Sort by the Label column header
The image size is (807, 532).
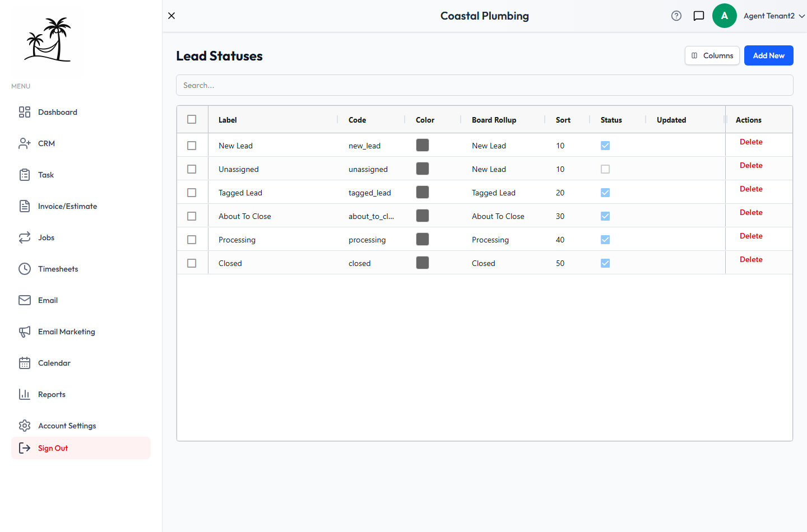[x=228, y=120]
